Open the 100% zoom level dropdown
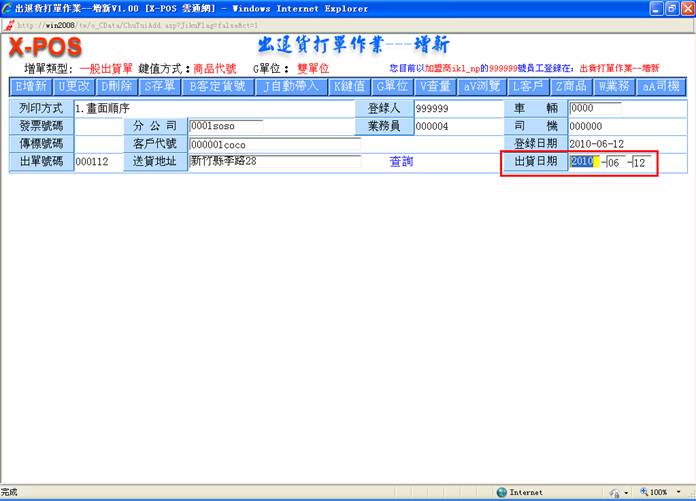The width and height of the screenshot is (696, 501). [664, 492]
